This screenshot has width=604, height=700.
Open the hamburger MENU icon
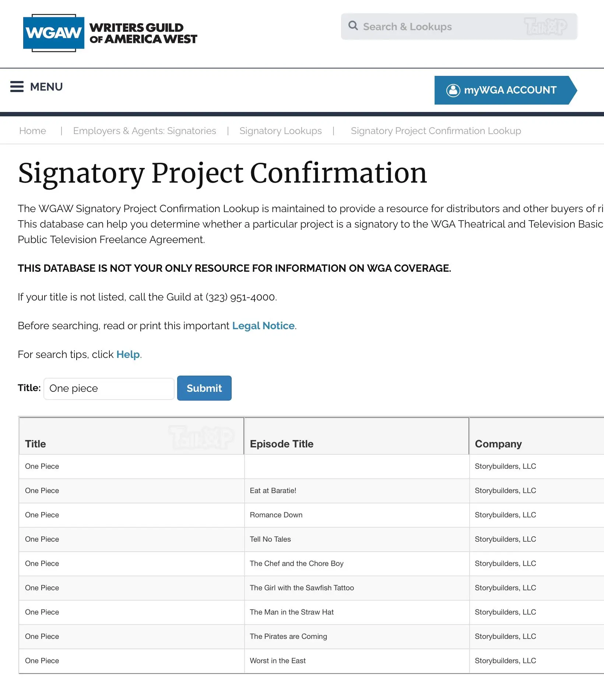point(17,87)
